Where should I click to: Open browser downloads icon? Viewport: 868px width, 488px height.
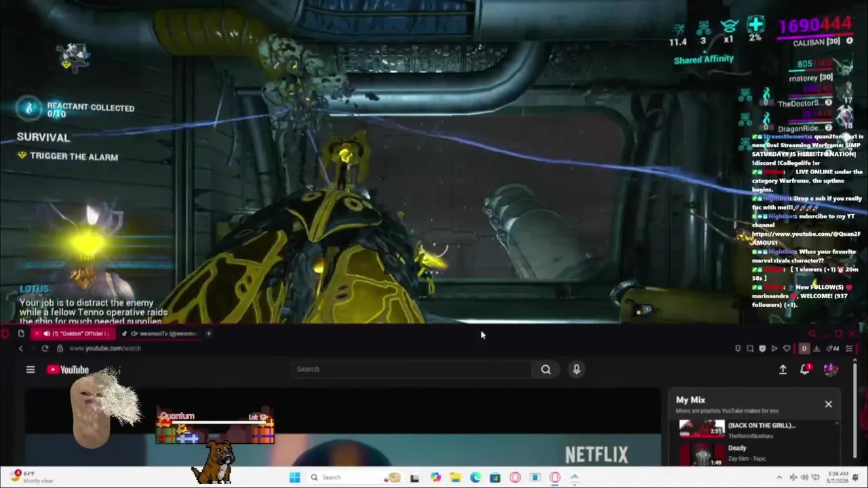(x=816, y=348)
